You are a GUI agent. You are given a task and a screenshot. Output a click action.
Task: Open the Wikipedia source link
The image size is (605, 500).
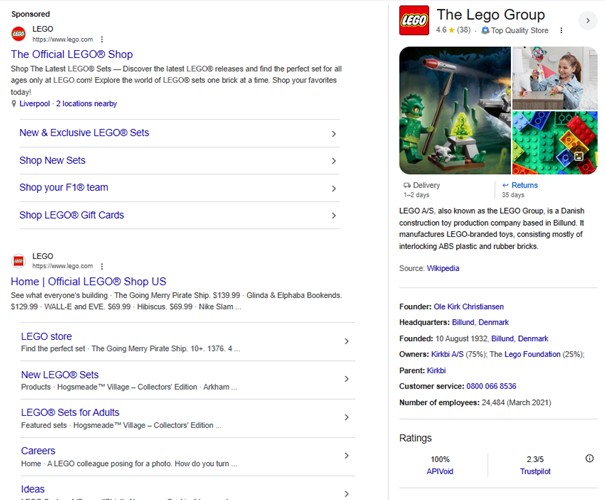[x=443, y=269]
